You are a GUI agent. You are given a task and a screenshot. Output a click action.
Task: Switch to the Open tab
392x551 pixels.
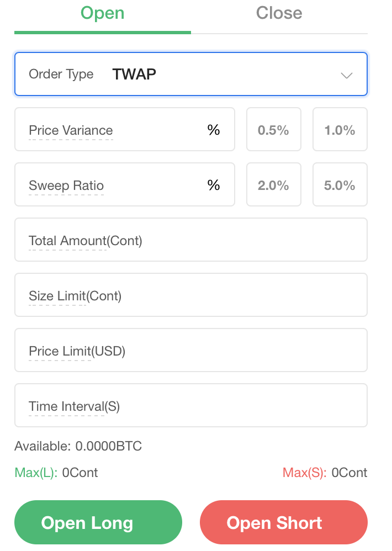point(103,13)
